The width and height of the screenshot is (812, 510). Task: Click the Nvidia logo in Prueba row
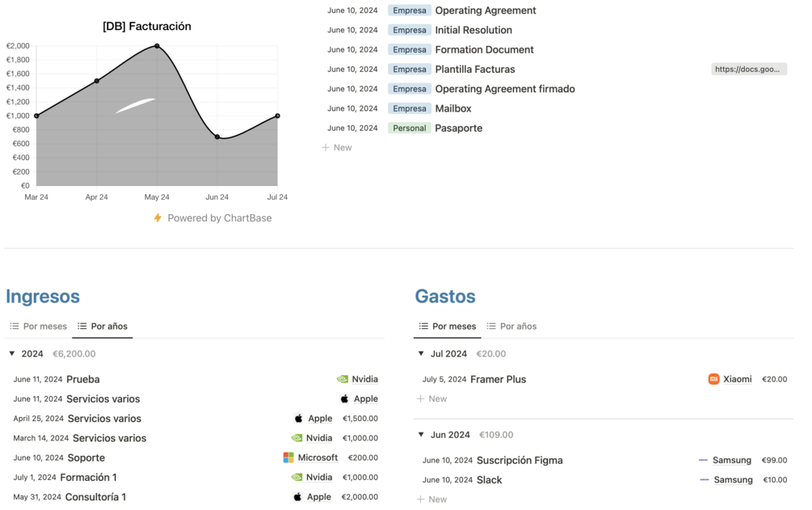[343, 379]
